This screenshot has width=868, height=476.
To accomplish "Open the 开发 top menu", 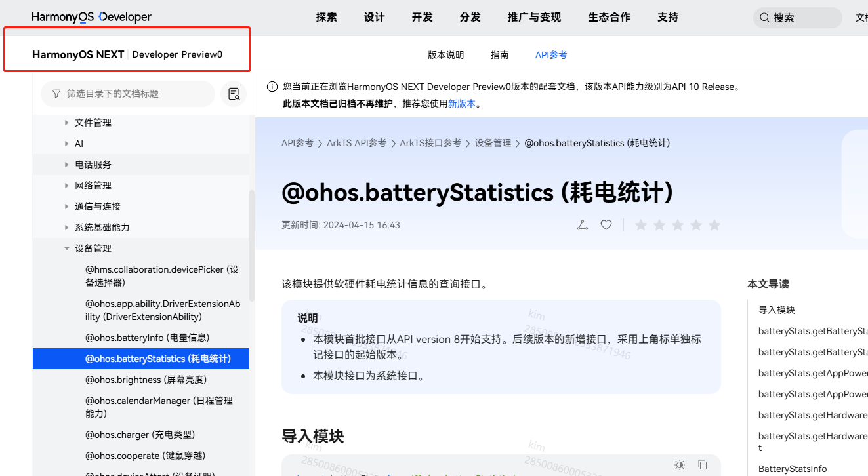I will coord(423,18).
